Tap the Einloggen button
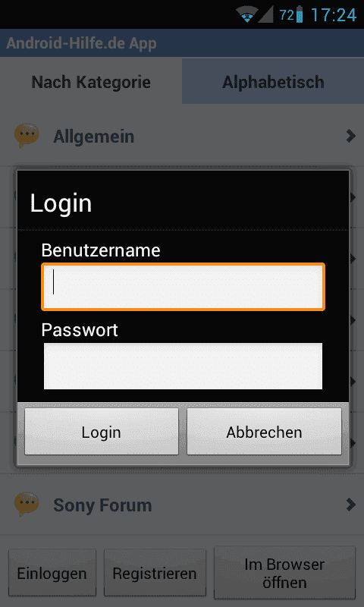 tap(52, 573)
